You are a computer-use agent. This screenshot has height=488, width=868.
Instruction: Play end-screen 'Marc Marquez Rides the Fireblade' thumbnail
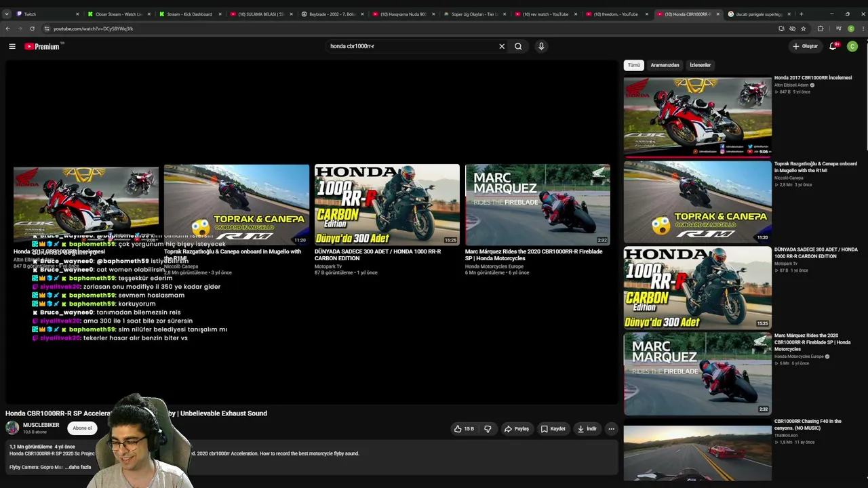coord(538,205)
